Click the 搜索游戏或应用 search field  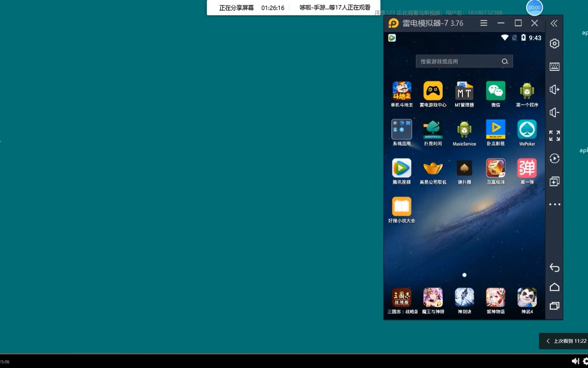(464, 61)
